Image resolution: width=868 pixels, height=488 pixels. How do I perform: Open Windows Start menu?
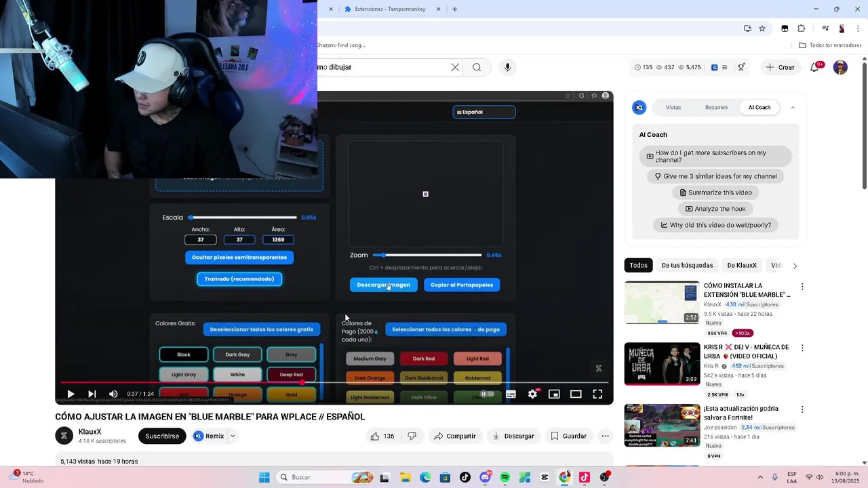point(264,477)
